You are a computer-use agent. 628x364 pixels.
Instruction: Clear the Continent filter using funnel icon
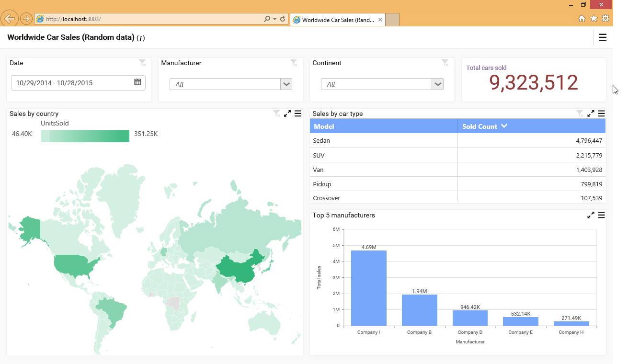[x=445, y=63]
